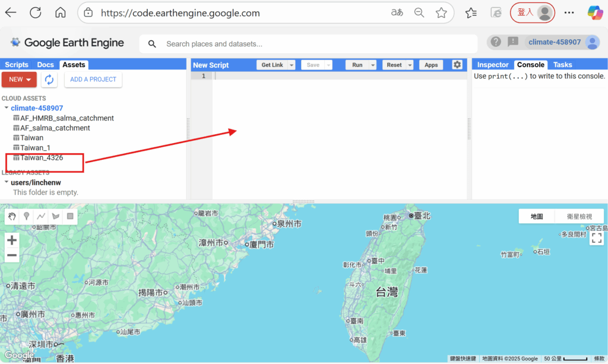This screenshot has width=608, height=364.
Task: Zoom out on the map
Action: click(12, 255)
